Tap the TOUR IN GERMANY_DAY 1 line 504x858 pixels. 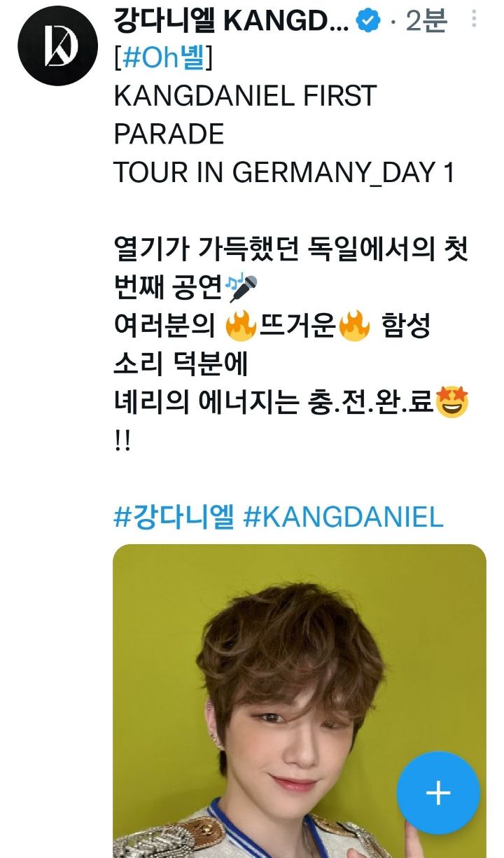[284, 173]
